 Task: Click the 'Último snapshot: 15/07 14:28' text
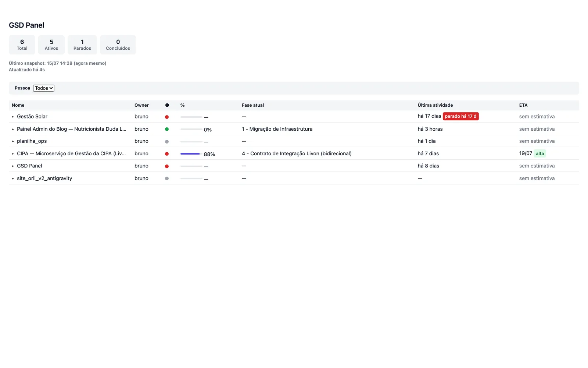[58, 63]
